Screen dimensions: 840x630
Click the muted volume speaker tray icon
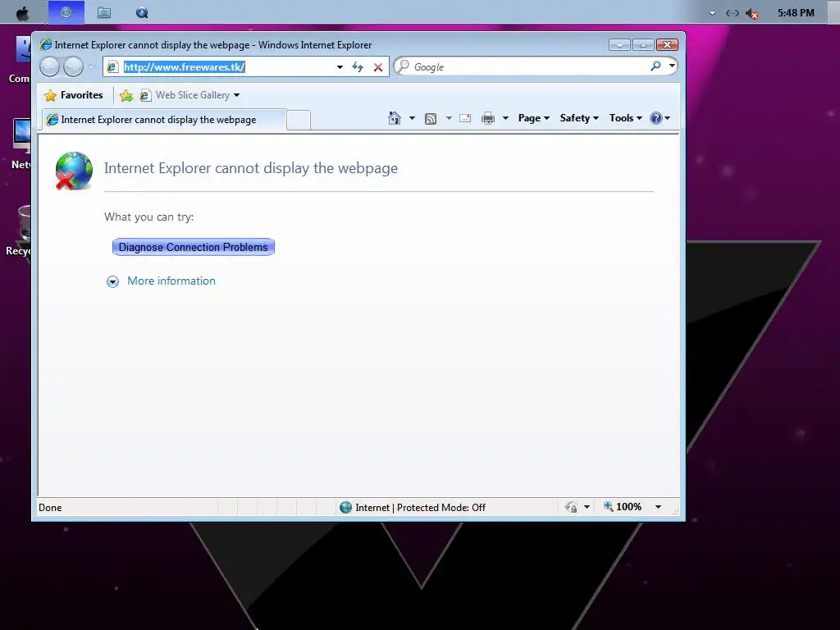point(752,13)
